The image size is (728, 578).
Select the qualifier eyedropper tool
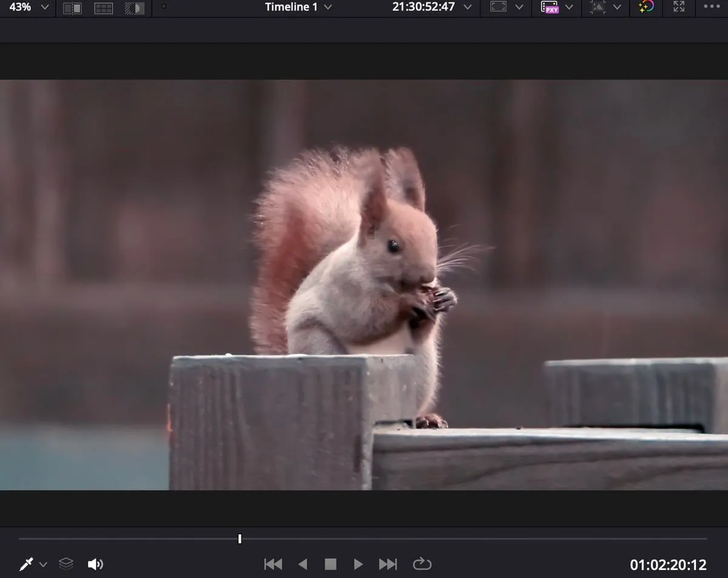click(x=26, y=564)
